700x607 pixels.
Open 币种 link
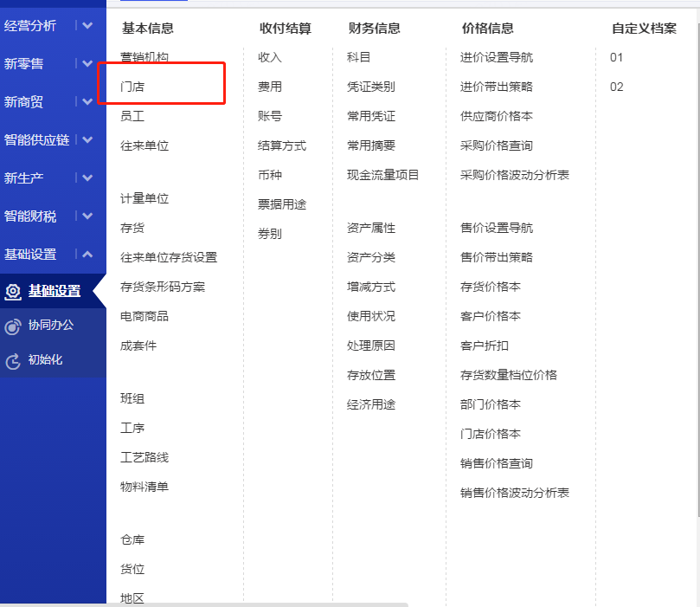(x=270, y=175)
